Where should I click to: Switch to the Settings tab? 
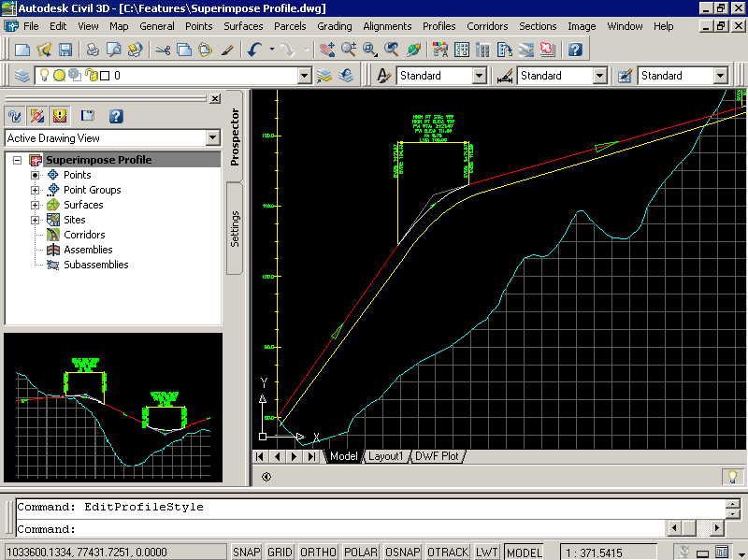coord(235,228)
